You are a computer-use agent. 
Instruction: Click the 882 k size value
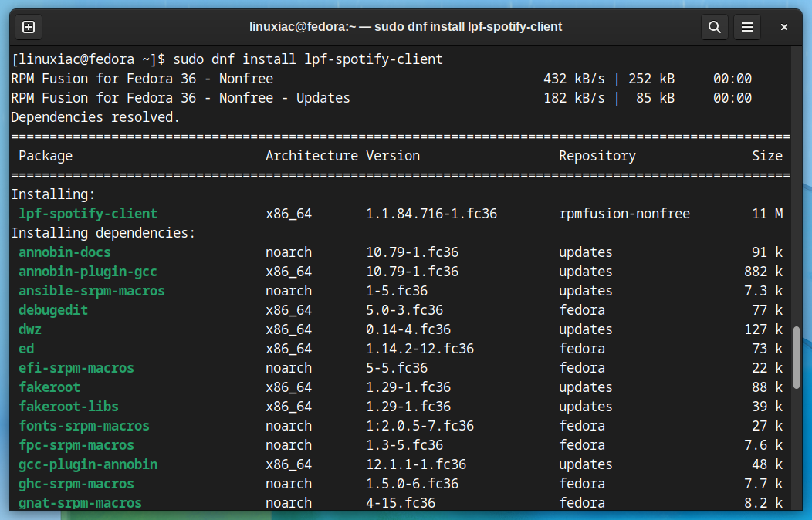[764, 272]
